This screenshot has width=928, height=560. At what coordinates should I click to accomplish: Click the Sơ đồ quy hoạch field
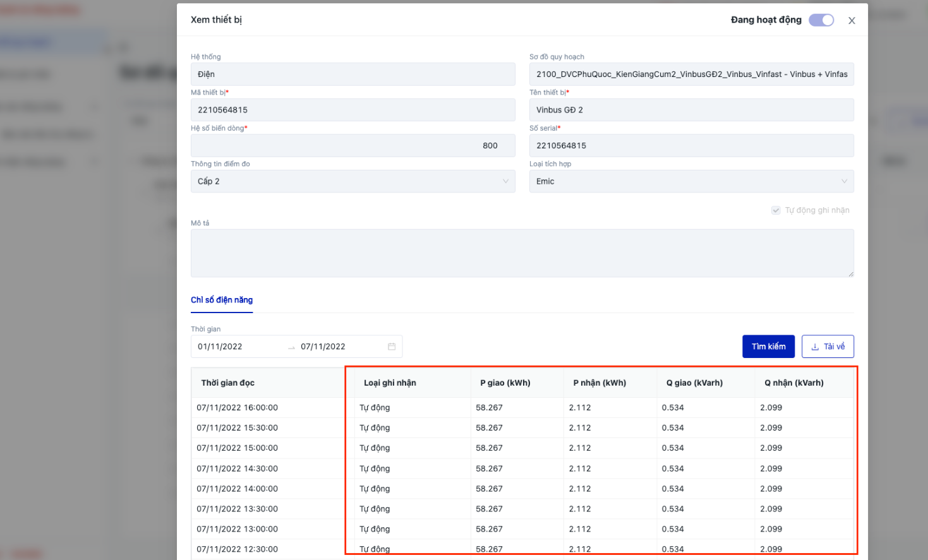click(x=691, y=74)
